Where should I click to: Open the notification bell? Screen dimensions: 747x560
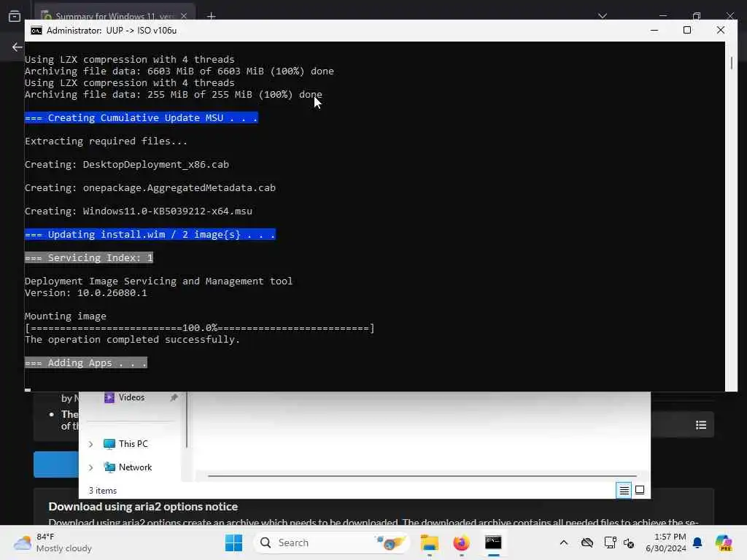click(697, 542)
